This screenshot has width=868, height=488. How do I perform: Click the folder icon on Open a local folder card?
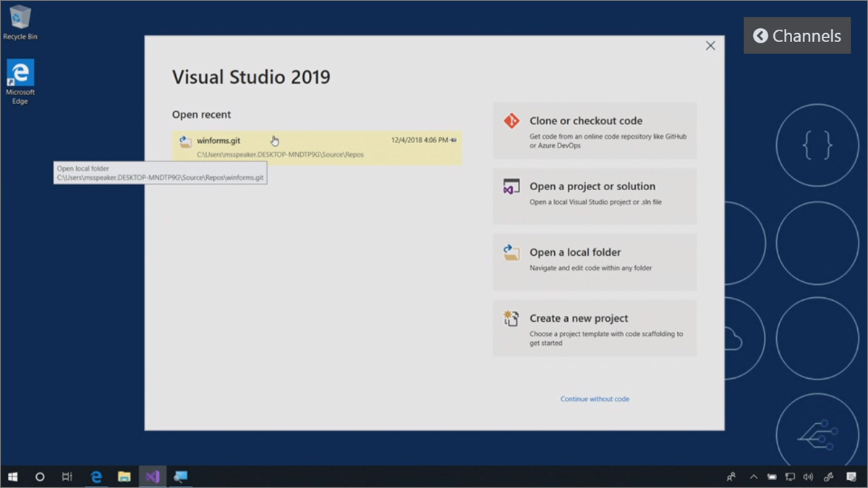511,252
